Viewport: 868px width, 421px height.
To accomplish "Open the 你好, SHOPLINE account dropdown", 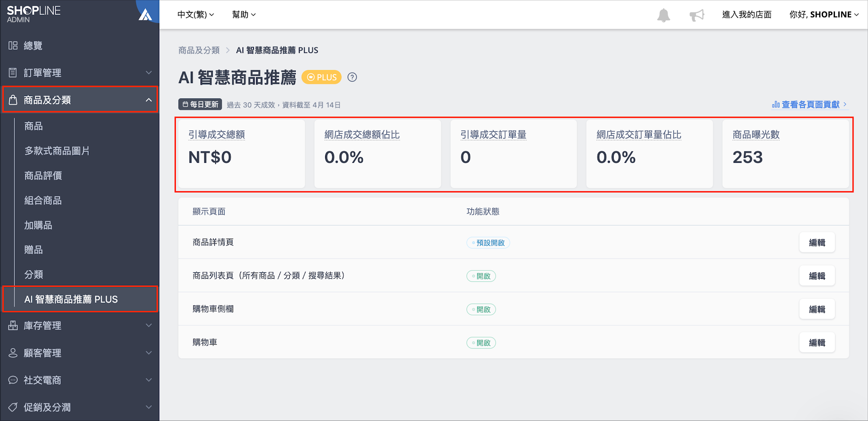I will (824, 14).
